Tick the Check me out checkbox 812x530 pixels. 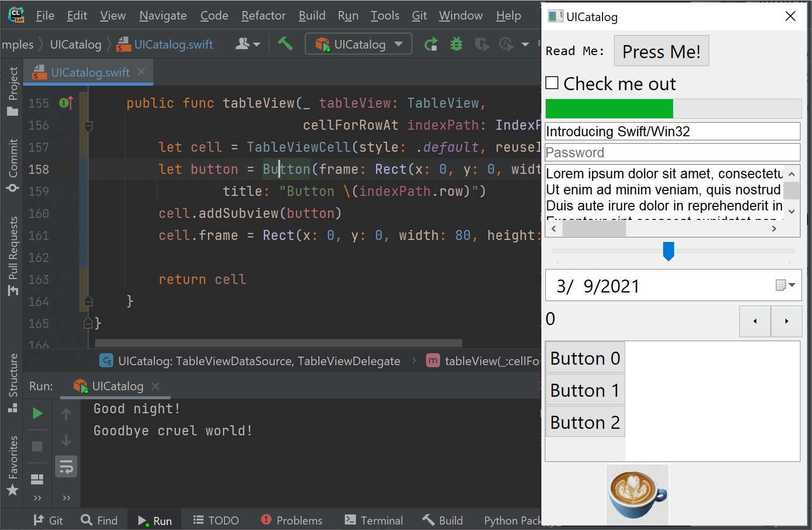[x=552, y=83]
